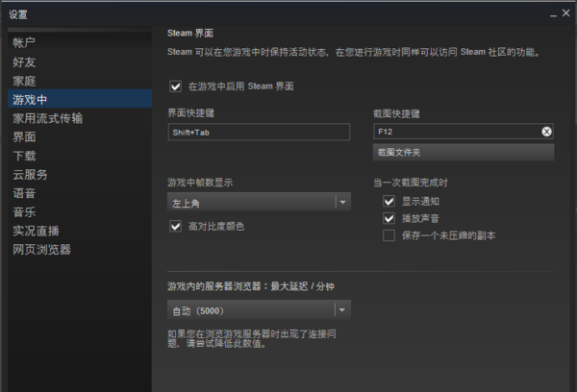Open the 网页浏览器 settings section
577x392 pixels.
pos(80,249)
